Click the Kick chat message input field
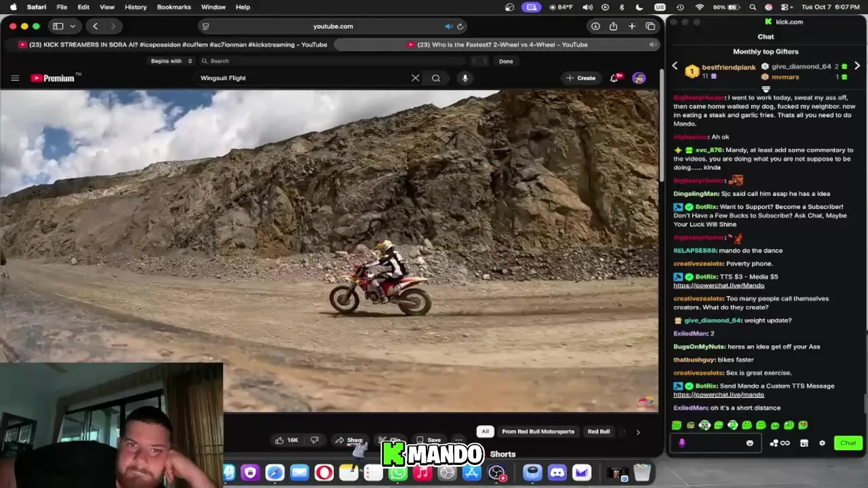868x488 pixels. tap(716, 443)
